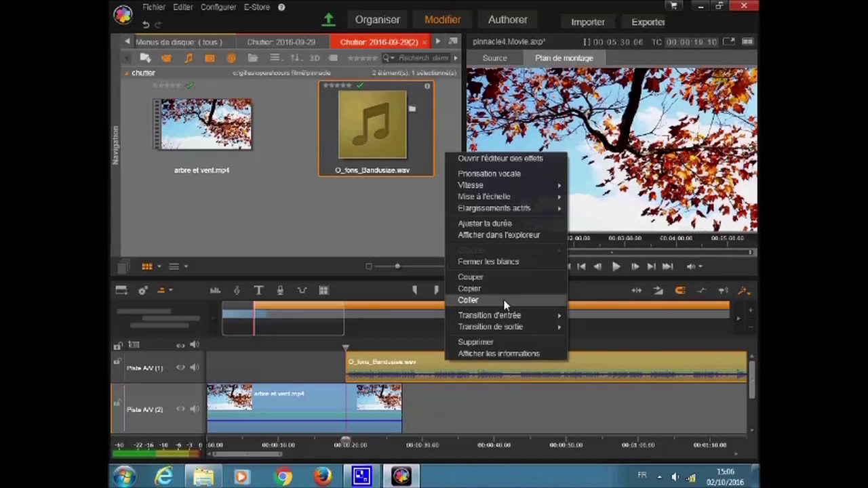Switch to the Source tab

click(x=494, y=58)
